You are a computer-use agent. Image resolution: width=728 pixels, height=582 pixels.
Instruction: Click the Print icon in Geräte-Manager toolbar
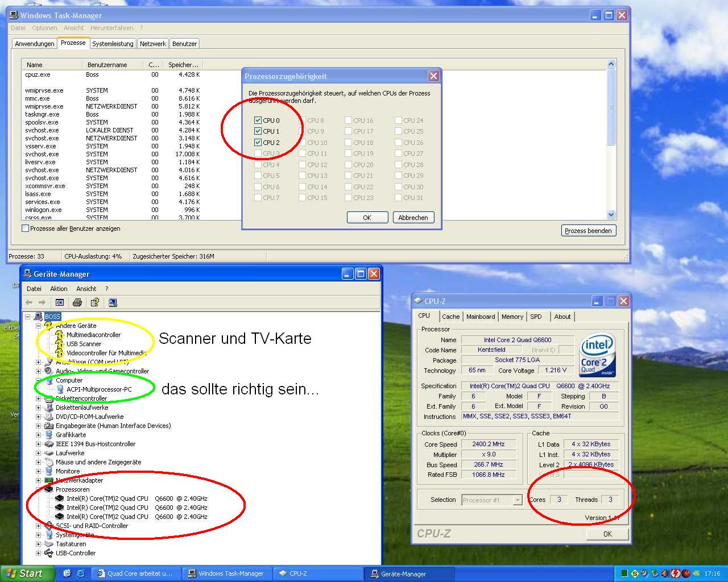tap(77, 302)
